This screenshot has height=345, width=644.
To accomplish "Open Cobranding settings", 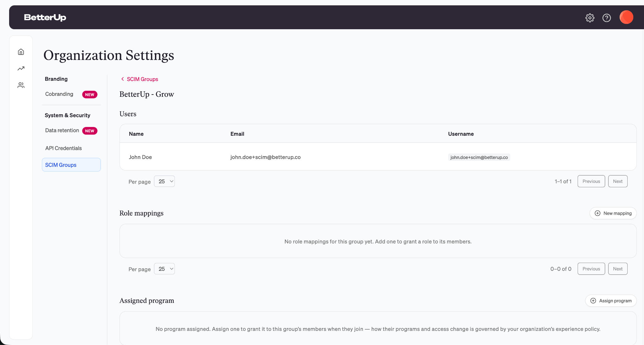I will point(59,94).
